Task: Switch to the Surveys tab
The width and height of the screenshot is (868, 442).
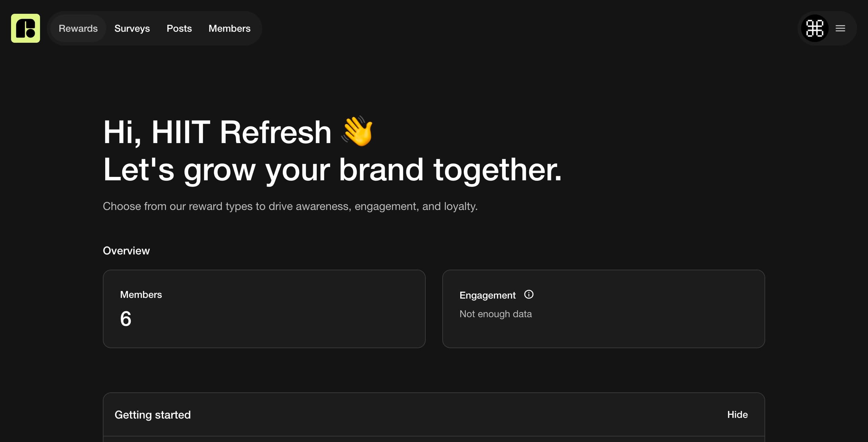Action: click(x=132, y=28)
